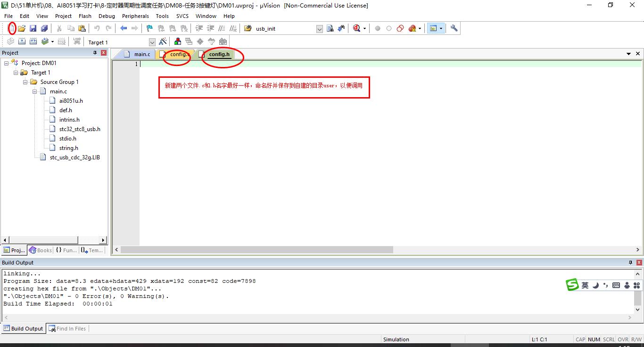Click the Save All icon
Viewport: 644px width, 347px height.
coord(44,28)
